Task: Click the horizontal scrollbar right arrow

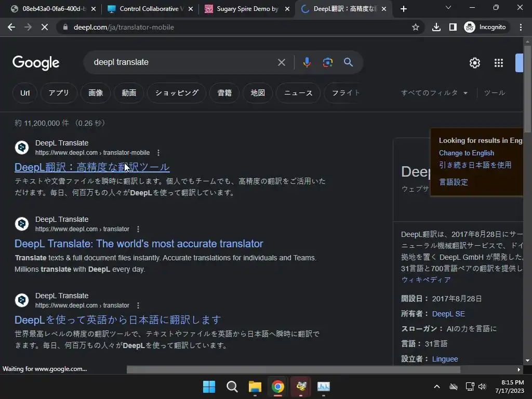Action: 519,369
